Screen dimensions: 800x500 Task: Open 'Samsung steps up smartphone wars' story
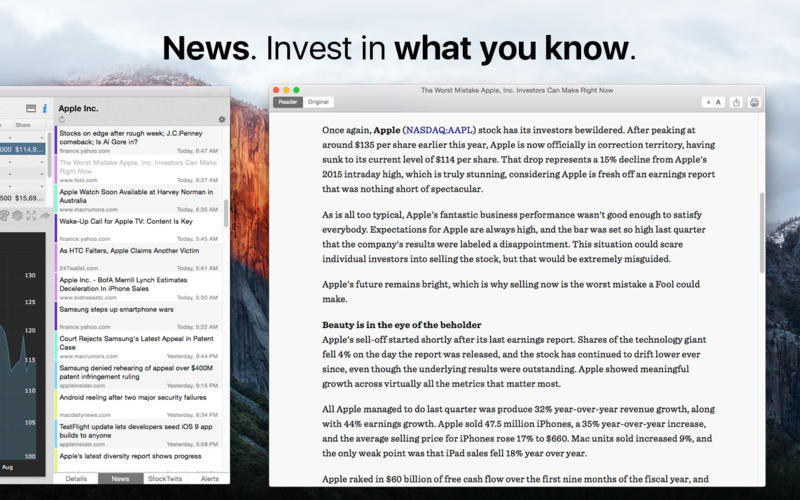click(x=138, y=317)
